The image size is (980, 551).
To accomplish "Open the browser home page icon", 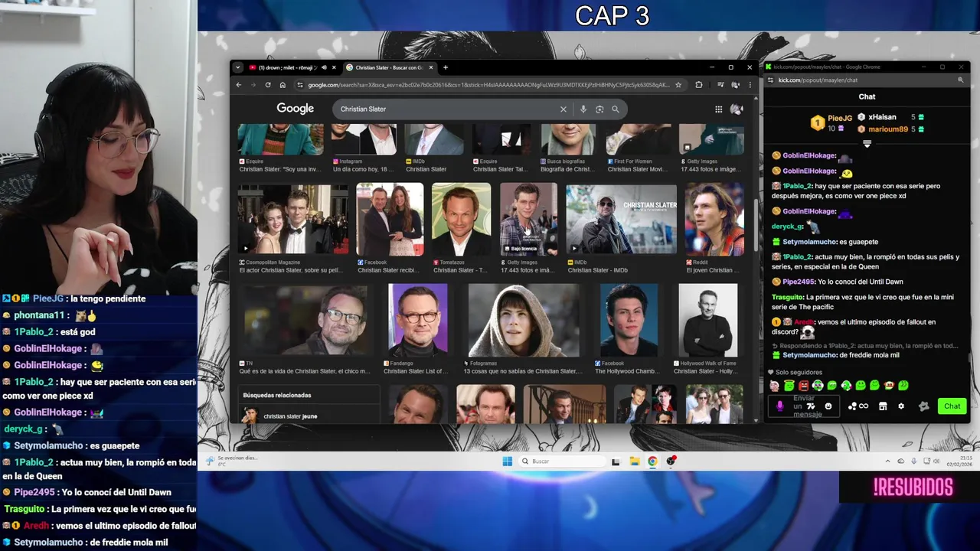I will pos(283,85).
